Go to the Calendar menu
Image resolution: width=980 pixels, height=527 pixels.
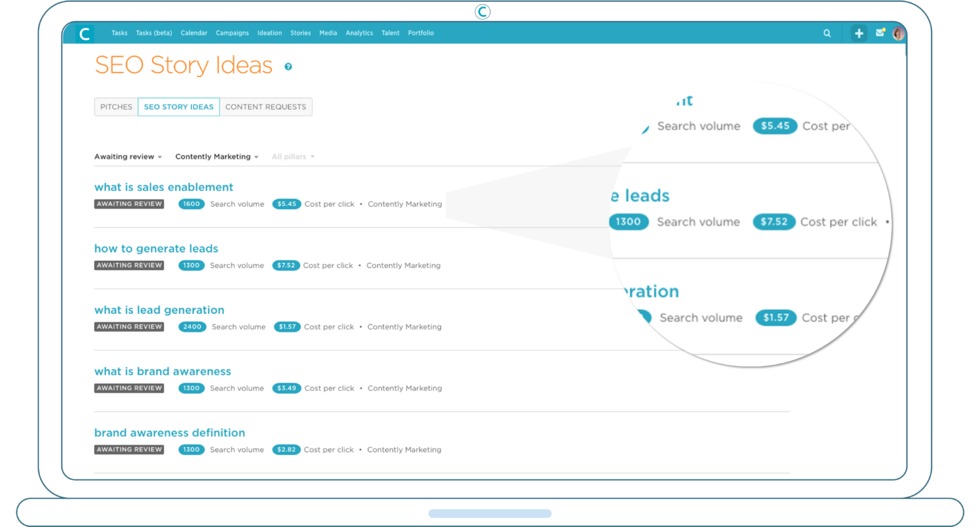coord(194,33)
